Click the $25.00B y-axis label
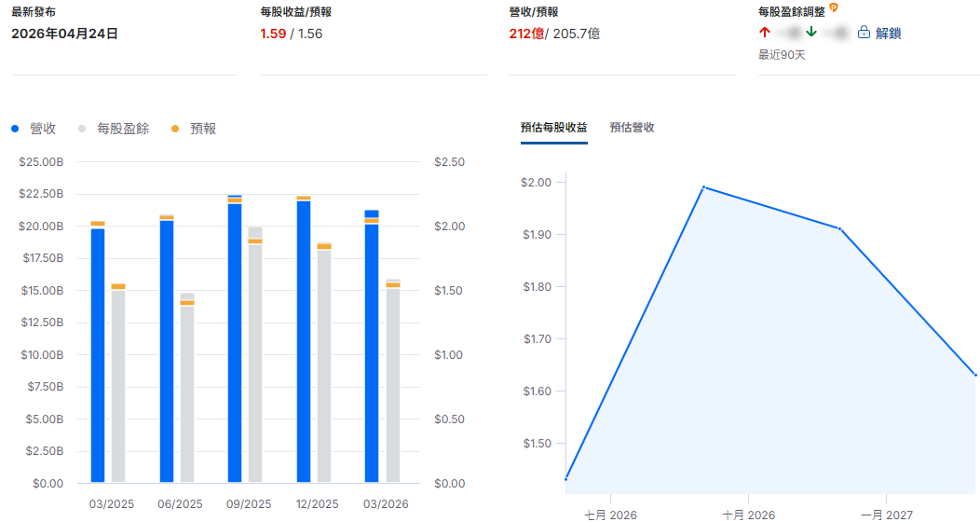The image size is (980, 522). coord(41,162)
